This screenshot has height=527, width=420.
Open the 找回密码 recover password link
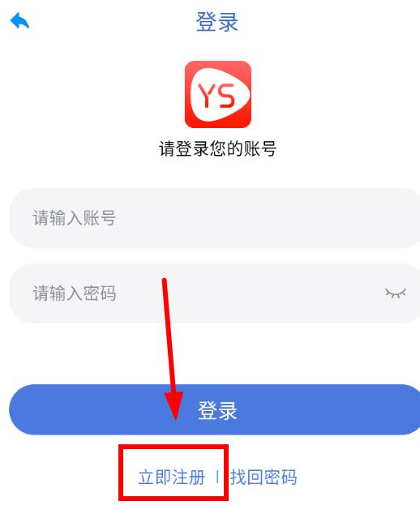[x=264, y=478]
